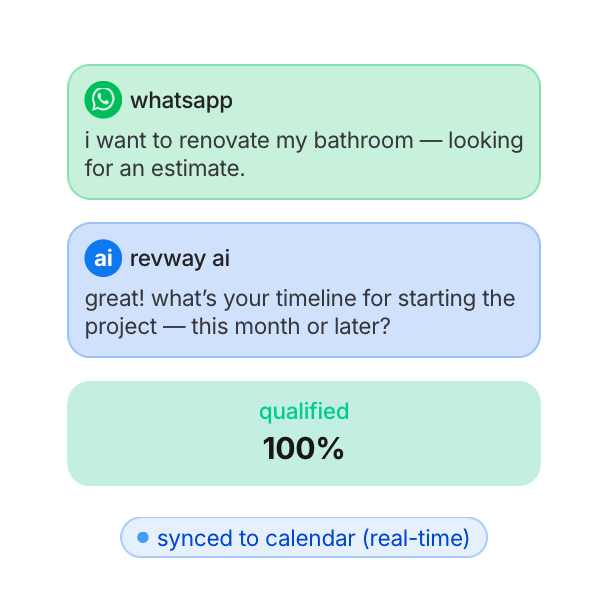Select the "revway ai" sender name
The image size is (606, 604).
(x=180, y=258)
